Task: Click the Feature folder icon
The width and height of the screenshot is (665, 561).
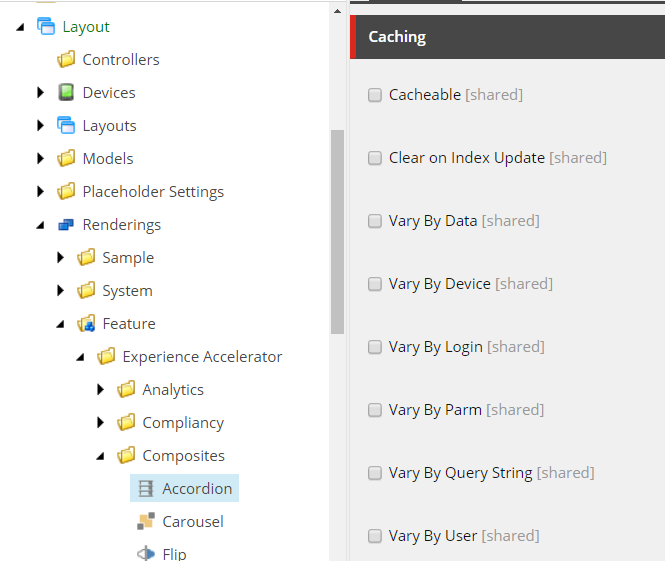Action: [x=86, y=324]
